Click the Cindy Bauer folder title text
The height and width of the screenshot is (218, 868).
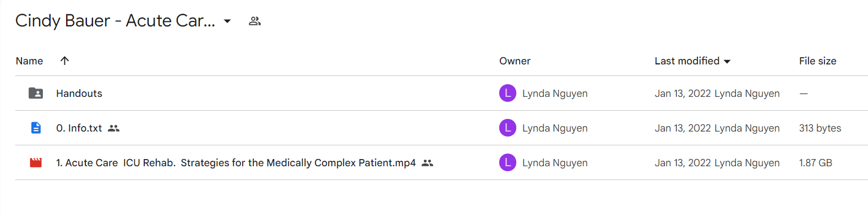(x=115, y=20)
